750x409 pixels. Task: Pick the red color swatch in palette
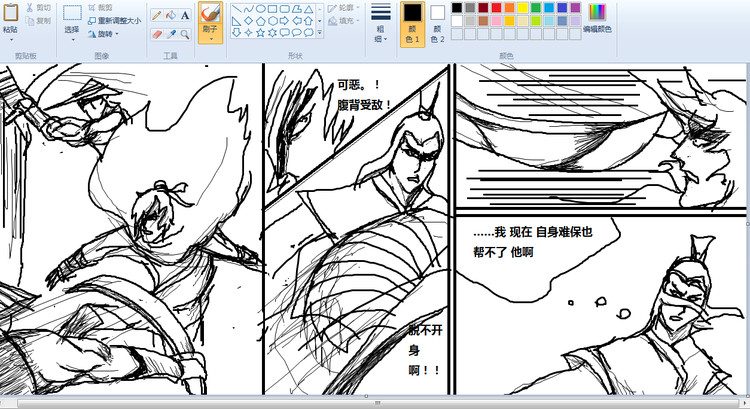[497, 7]
